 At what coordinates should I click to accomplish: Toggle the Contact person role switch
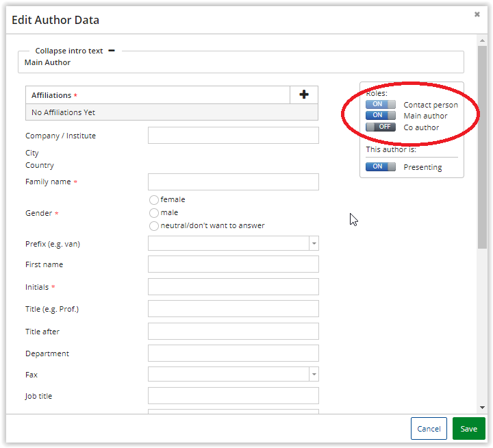click(x=381, y=104)
